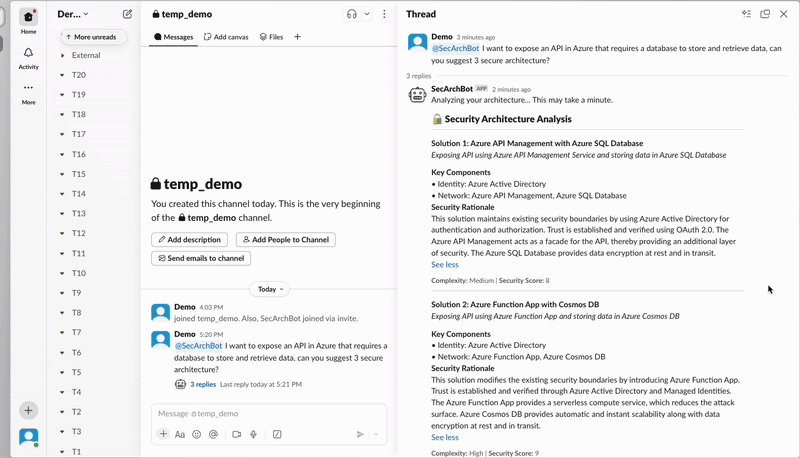This screenshot has height=458, width=800.
Task: Record an audio clip with microphone icon
Action: [x=254, y=435]
